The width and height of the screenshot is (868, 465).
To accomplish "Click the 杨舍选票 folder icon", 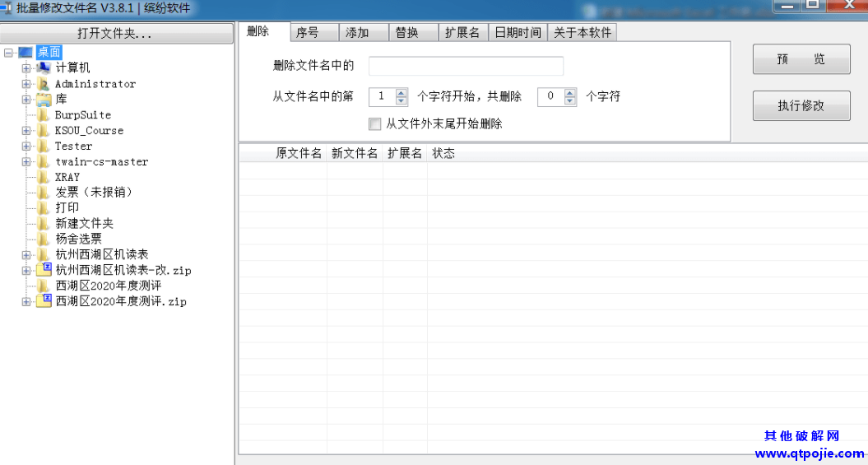I will coord(43,239).
